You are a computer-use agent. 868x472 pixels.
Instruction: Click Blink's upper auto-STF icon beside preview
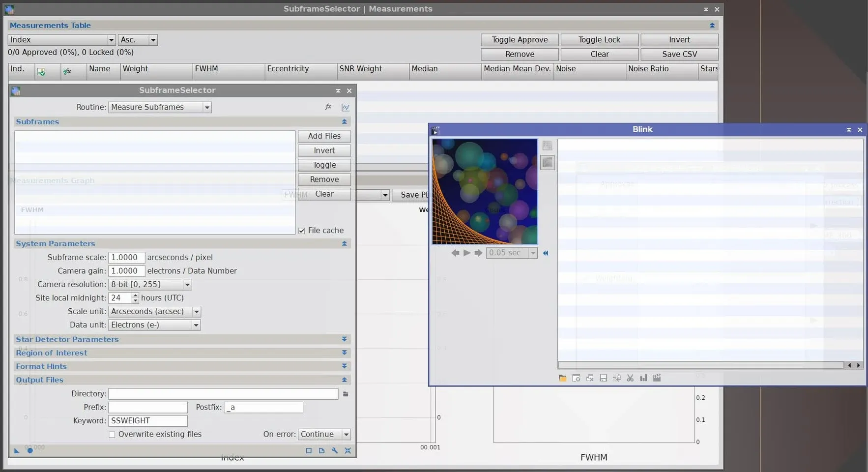548,146
